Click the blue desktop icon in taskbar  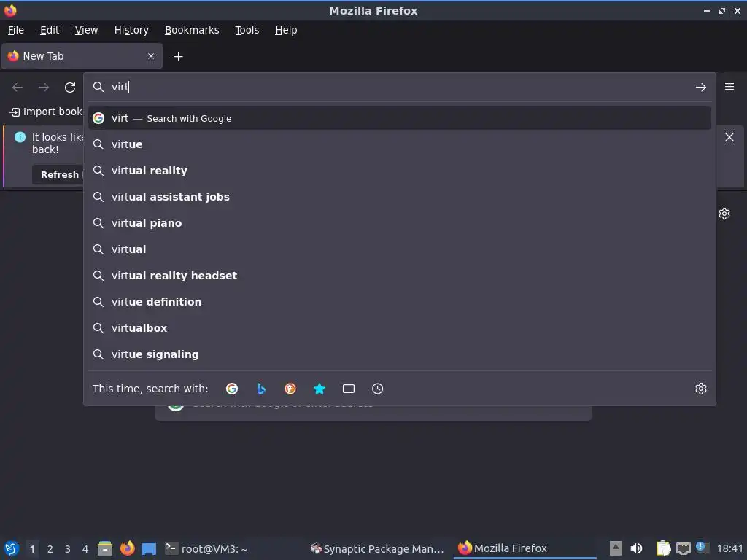pos(149,549)
